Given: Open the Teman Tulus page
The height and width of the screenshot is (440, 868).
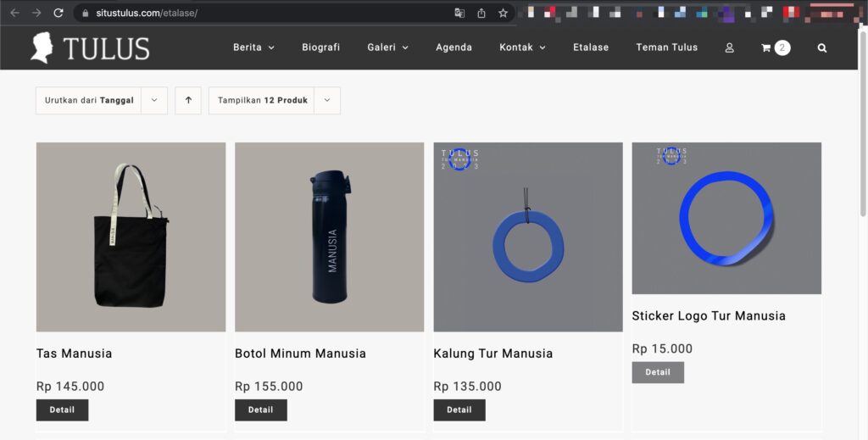Looking at the screenshot, I should pos(666,47).
